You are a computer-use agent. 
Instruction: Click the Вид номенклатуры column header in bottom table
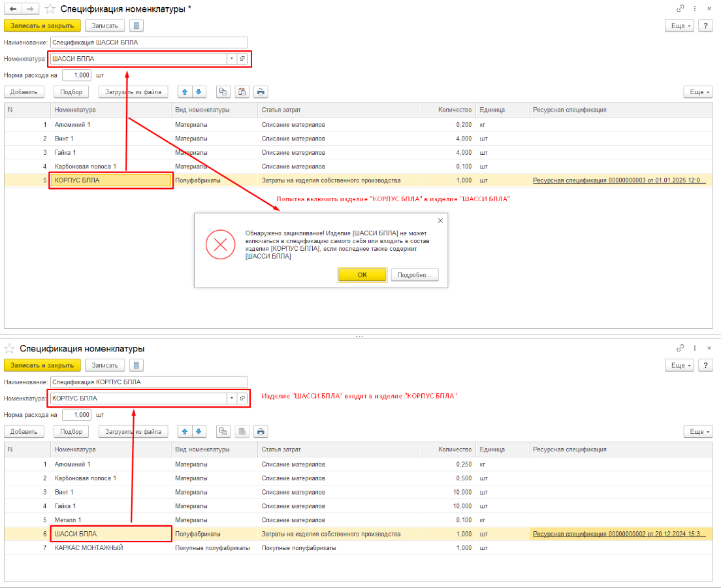pos(202,449)
